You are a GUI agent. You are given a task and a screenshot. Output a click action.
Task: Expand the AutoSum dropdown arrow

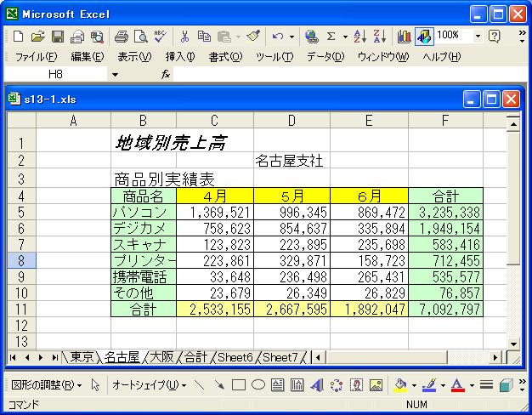pyautogui.click(x=345, y=37)
